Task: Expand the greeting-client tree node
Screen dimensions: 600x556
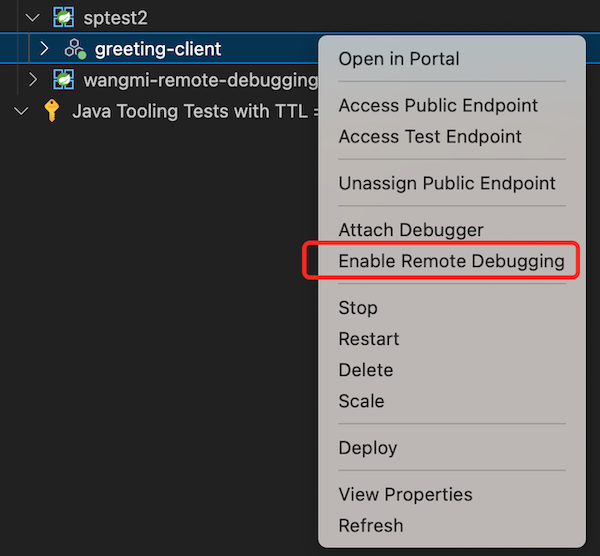Action: [44, 48]
